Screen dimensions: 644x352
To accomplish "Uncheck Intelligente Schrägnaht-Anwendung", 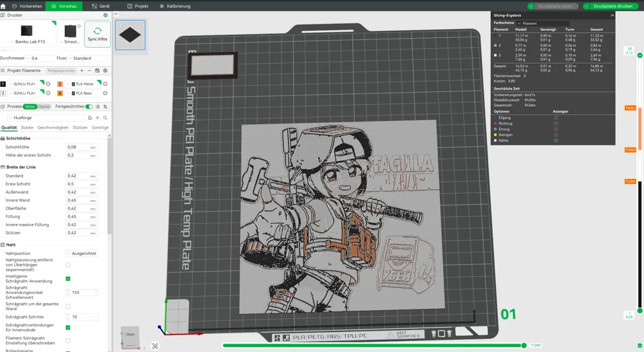I will point(68,279).
